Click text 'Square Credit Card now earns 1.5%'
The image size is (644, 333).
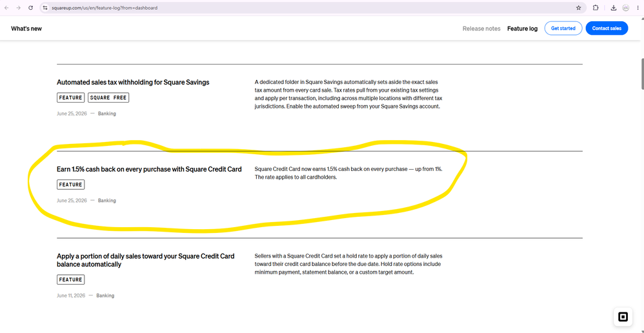point(348,173)
